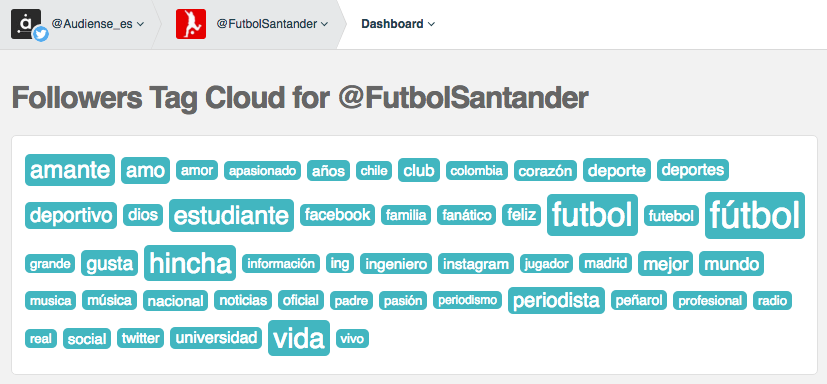The width and height of the screenshot is (827, 384).
Task: Choose the "facebook" tag
Action: 338,215
